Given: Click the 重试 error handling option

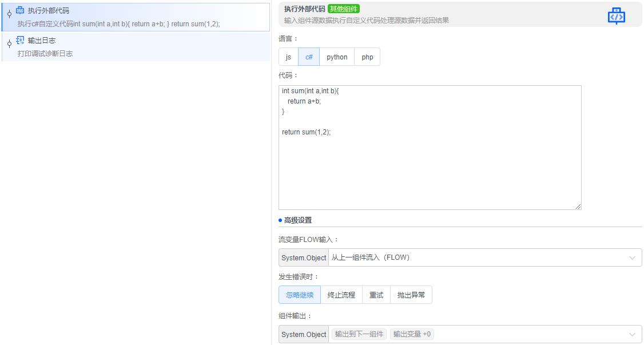Looking at the screenshot, I should point(376,295).
